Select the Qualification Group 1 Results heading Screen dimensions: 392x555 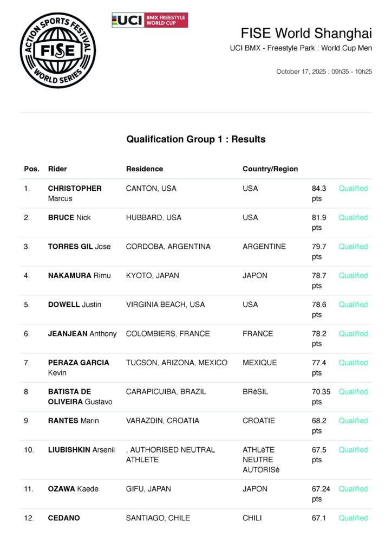pyautogui.click(x=196, y=139)
